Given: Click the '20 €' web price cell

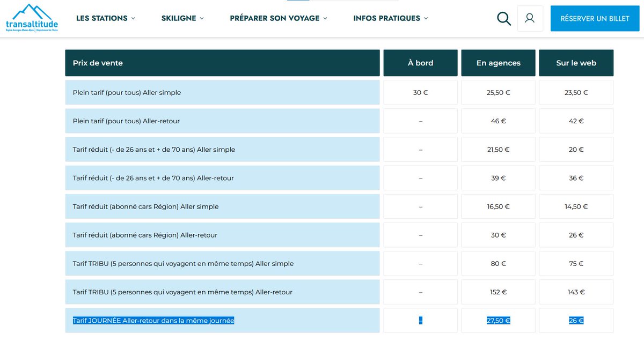Looking at the screenshot, I should pos(576,150).
